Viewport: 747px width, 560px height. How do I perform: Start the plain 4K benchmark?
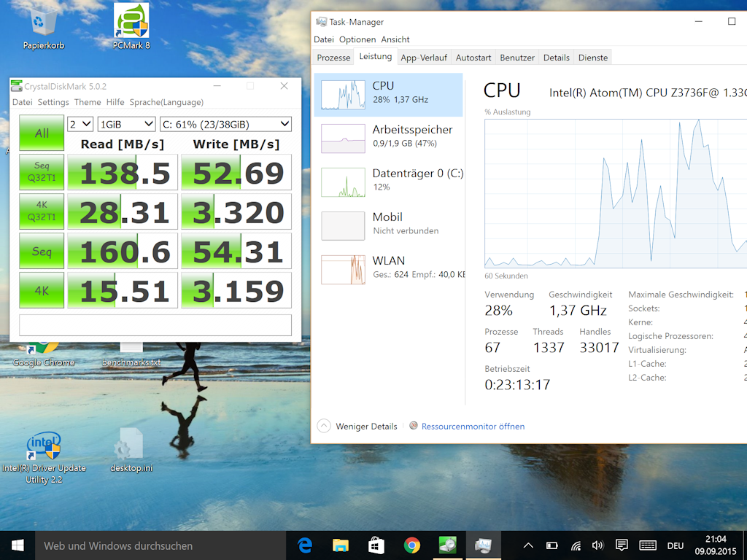[x=42, y=290]
